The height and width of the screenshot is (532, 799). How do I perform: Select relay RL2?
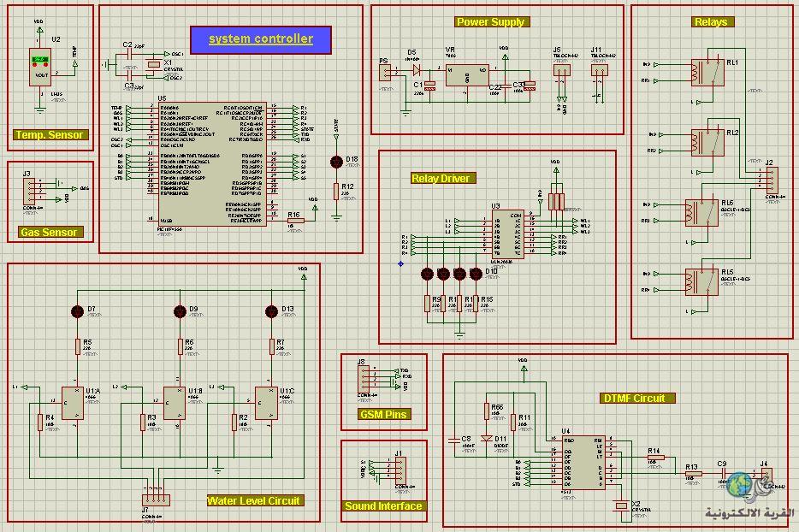click(x=707, y=142)
